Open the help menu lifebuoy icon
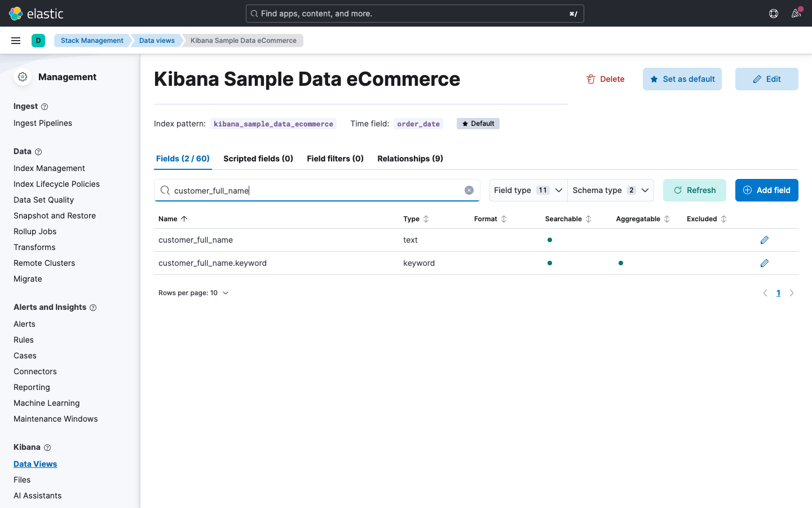The width and height of the screenshot is (812, 508). [774, 14]
